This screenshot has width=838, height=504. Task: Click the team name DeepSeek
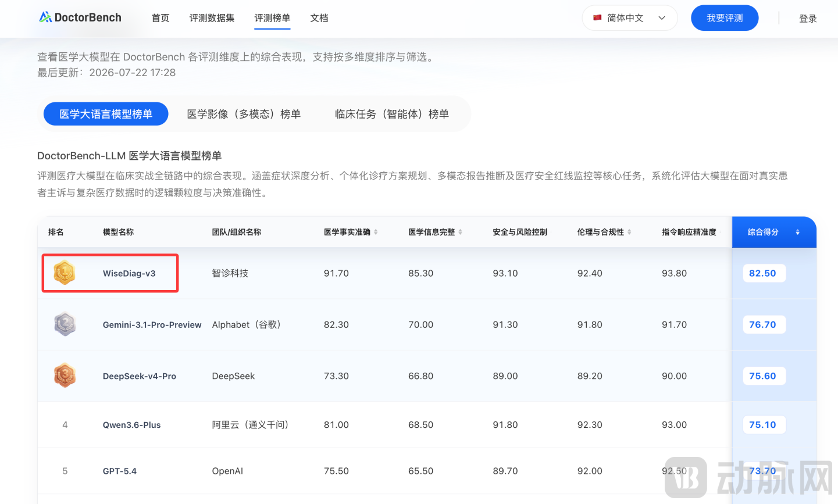tap(233, 376)
